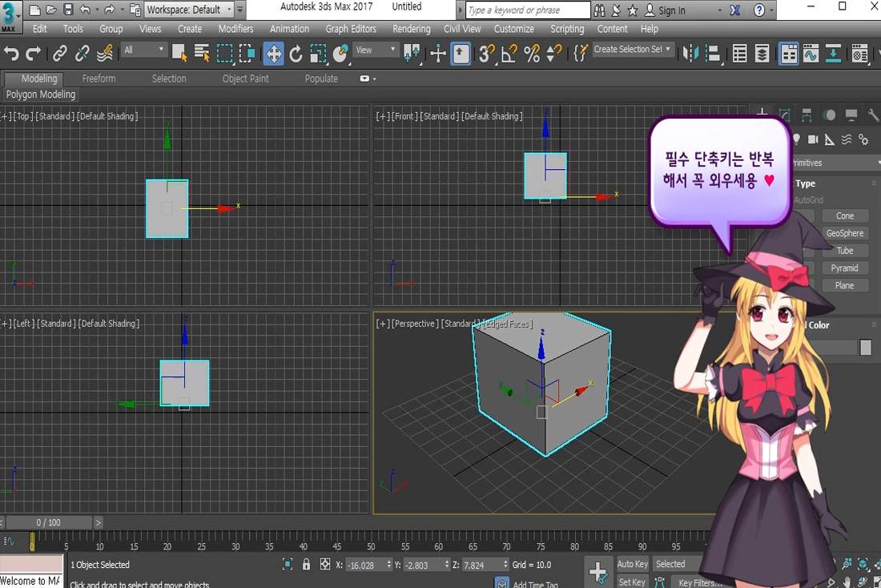Switch to Cameras category icon
This screenshot has height=588, width=881.
coord(813,139)
